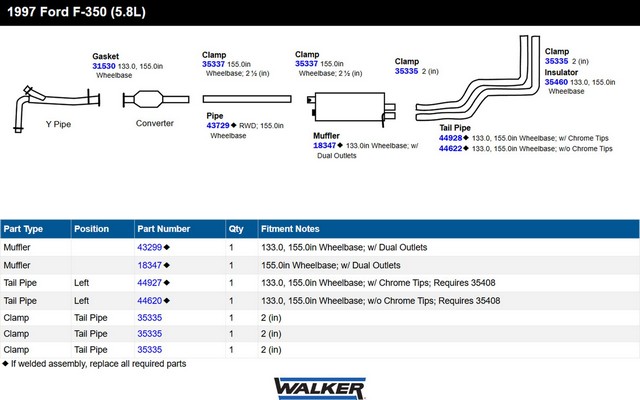Open part number 18347 under the muffler diagram
Image resolution: width=640 pixels, height=400 pixels.
[324, 146]
